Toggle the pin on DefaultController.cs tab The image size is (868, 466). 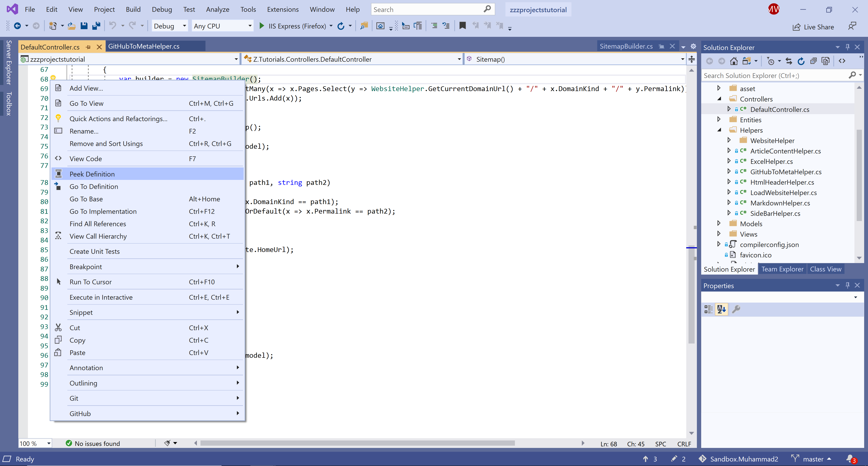pyautogui.click(x=88, y=47)
